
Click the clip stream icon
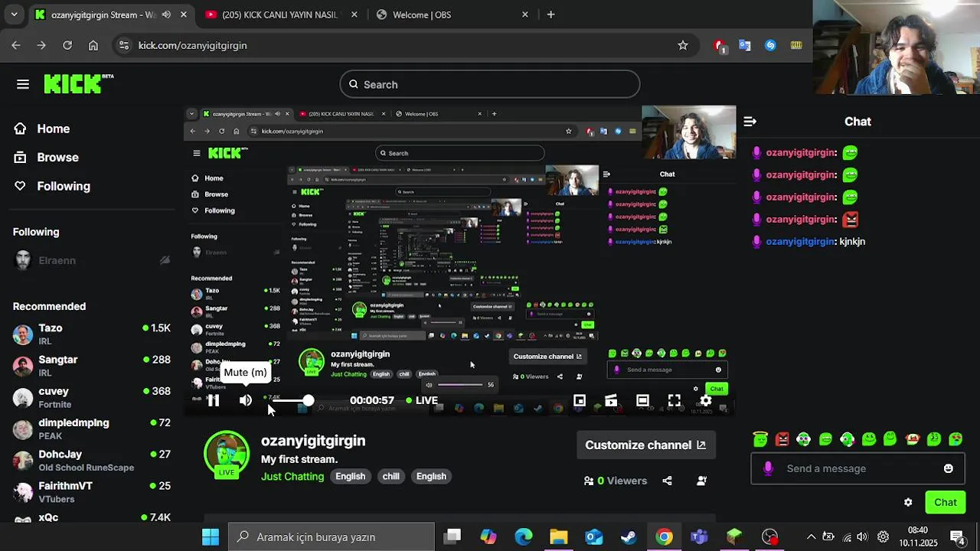point(611,400)
